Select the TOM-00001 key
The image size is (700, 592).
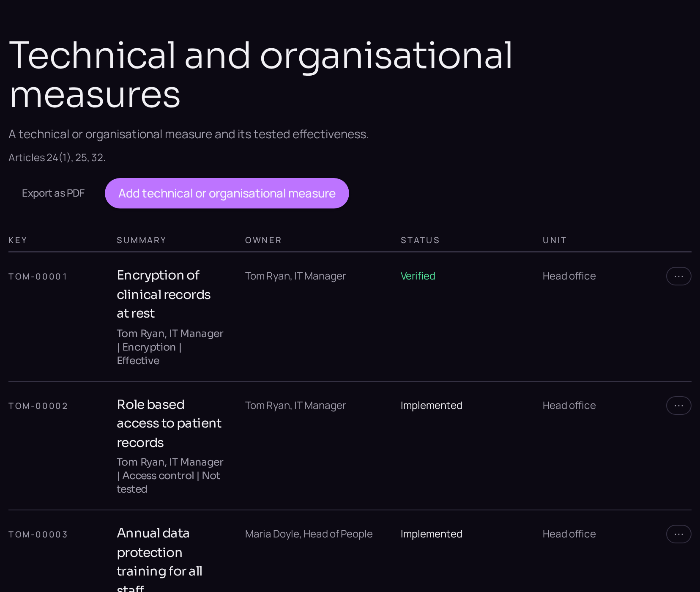tap(38, 277)
